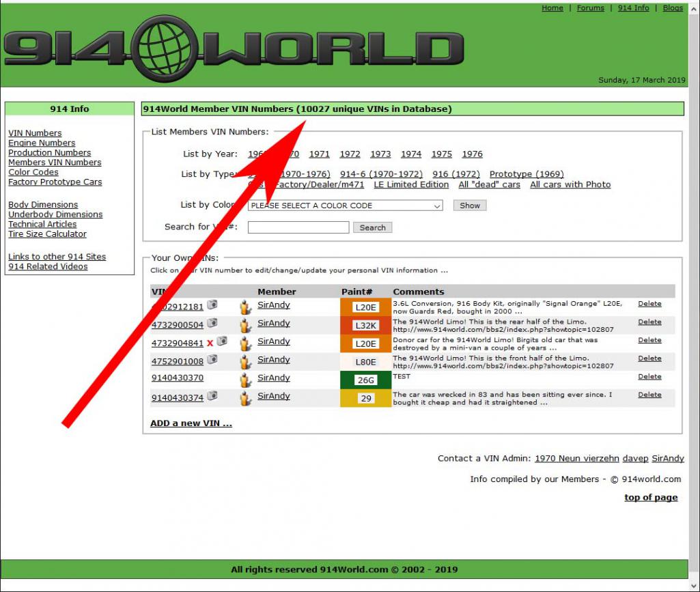The height and width of the screenshot is (592, 700).
Task: Contact VIN admin davep
Action: (x=635, y=459)
